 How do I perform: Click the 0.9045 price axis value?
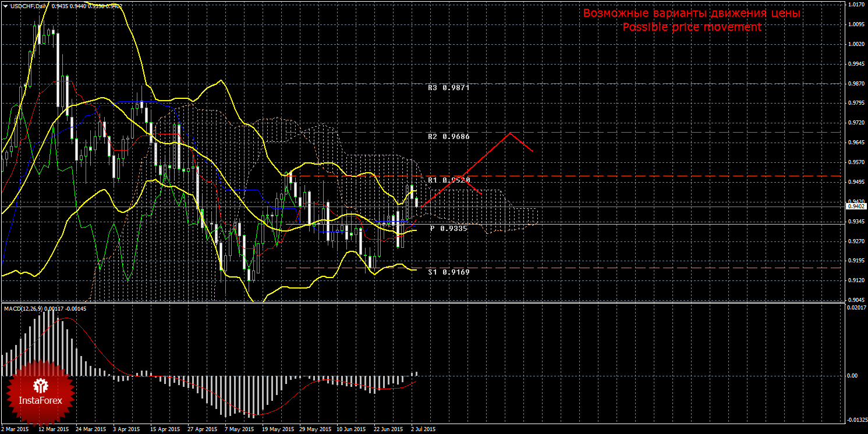[855, 300]
